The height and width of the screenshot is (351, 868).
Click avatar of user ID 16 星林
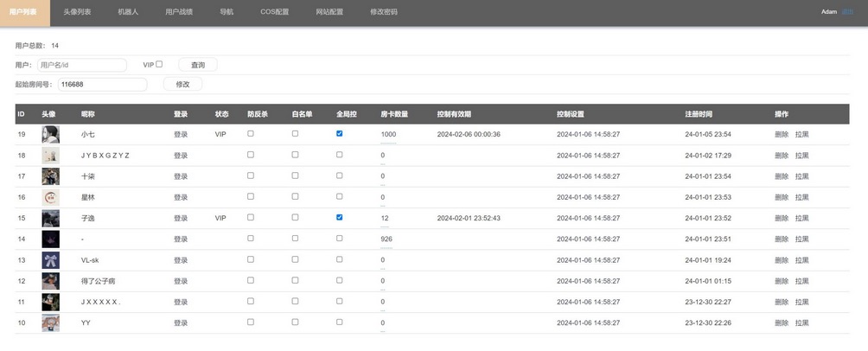coord(50,197)
